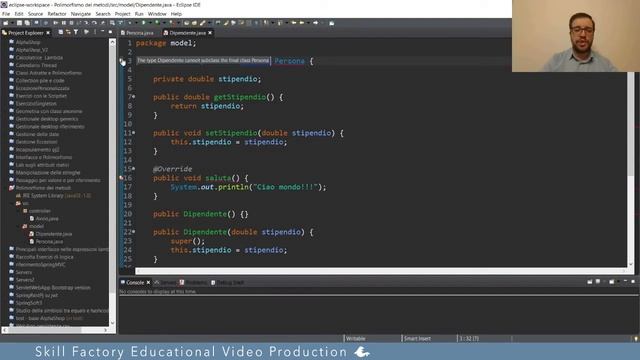
Task: Click the rightmost forward arrow toolbar icon
Action: coord(316,23)
